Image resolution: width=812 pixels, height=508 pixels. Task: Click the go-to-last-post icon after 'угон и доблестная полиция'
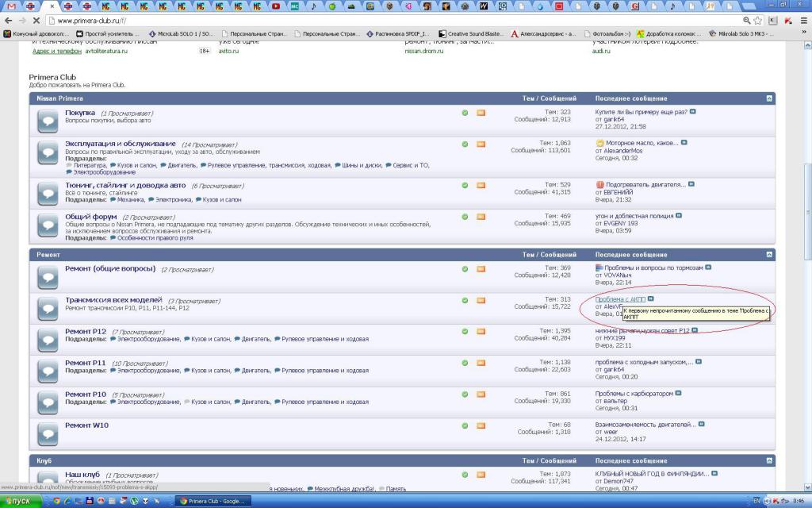(679, 216)
